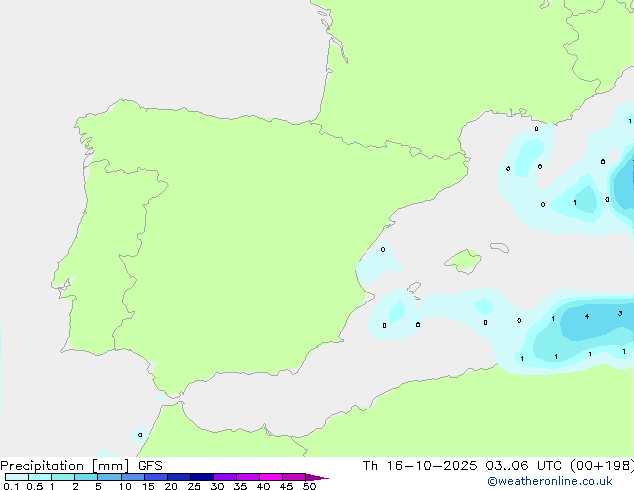Screen dimensions: 634x490
Task: Click the legend swatch between 25 and 30
Action: point(202,477)
